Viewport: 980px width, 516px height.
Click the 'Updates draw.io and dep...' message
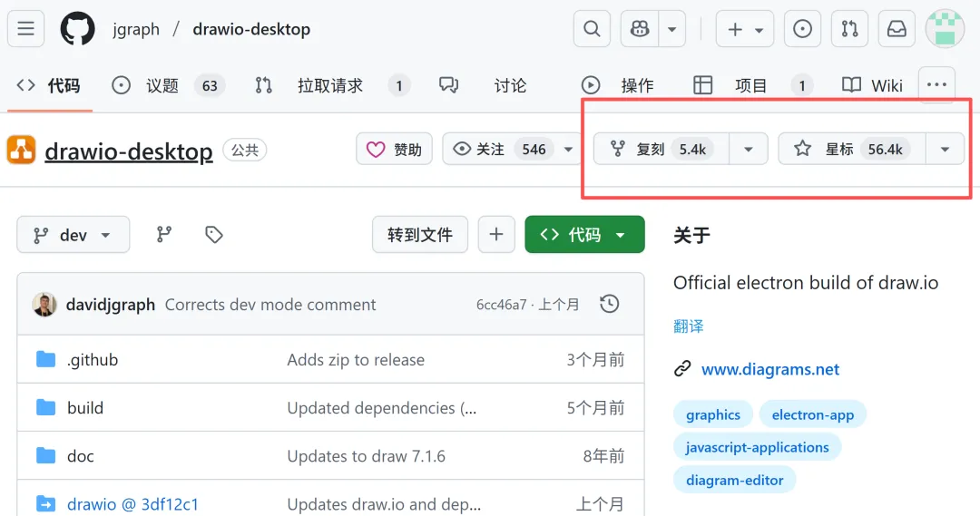tap(384, 504)
